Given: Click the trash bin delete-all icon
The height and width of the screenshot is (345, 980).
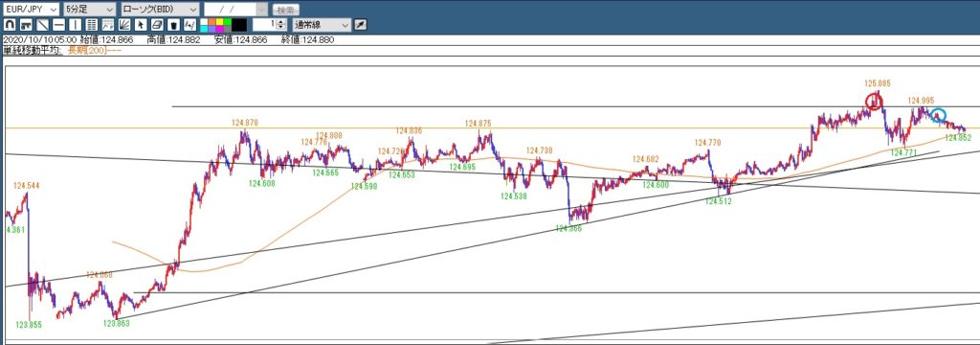Looking at the screenshot, I should (174, 24).
